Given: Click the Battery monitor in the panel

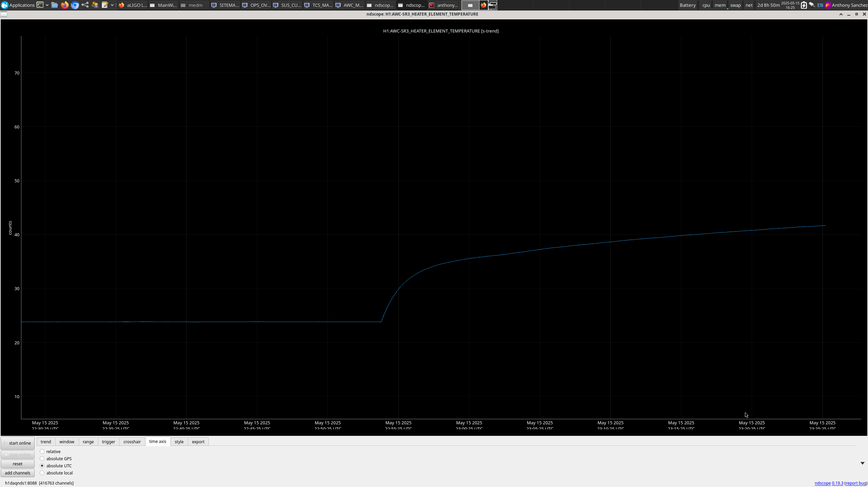Looking at the screenshot, I should pos(687,5).
